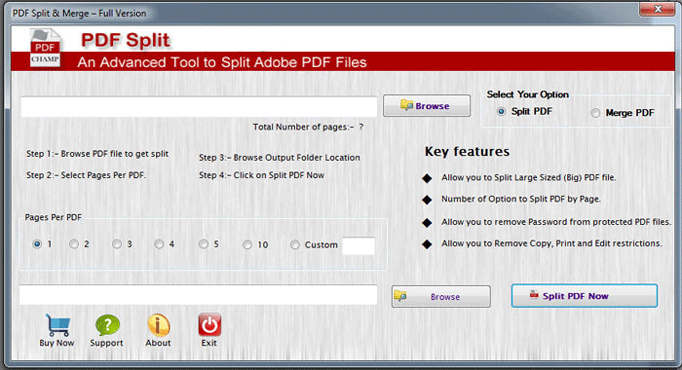
Task: Click the Custom page count input box
Action: (358, 246)
